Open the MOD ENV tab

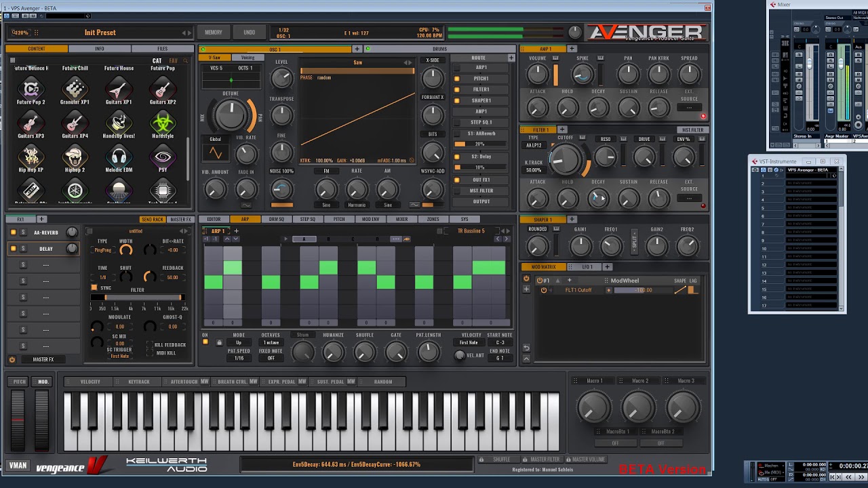pyautogui.click(x=370, y=220)
